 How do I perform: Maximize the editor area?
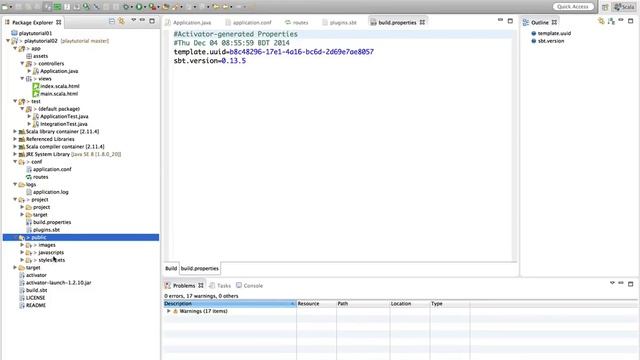(510, 21)
